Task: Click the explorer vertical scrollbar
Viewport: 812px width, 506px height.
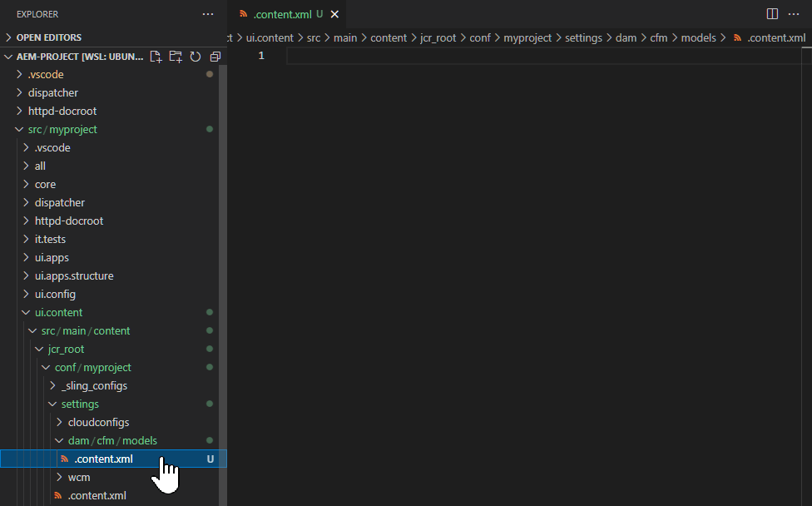Action: tap(223, 285)
